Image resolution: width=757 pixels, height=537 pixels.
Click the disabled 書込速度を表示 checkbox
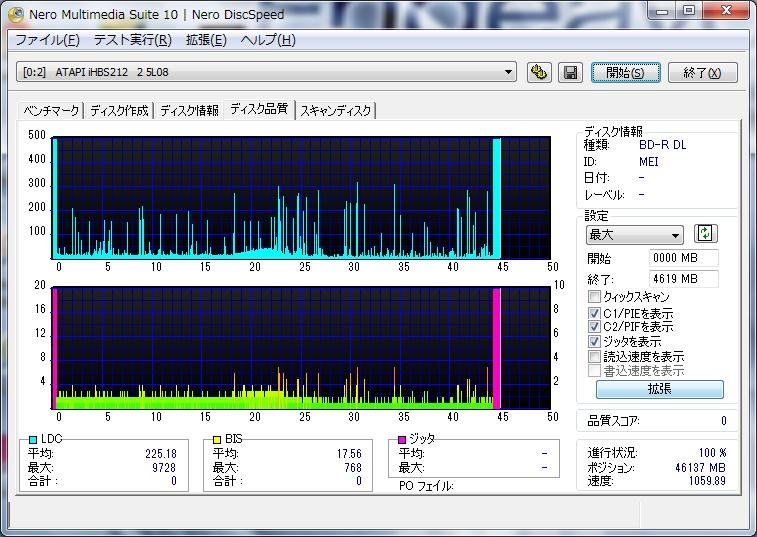[x=594, y=370]
